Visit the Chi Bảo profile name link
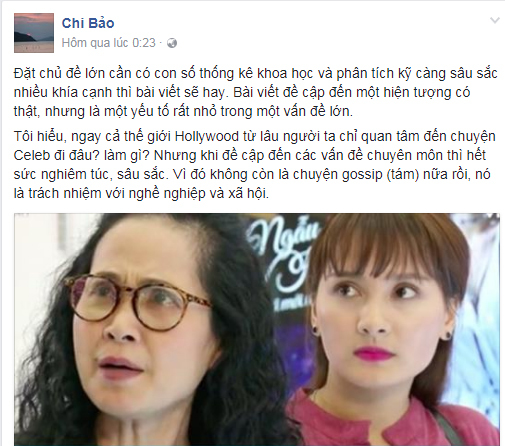The height and width of the screenshot is (446, 505). tap(88, 23)
